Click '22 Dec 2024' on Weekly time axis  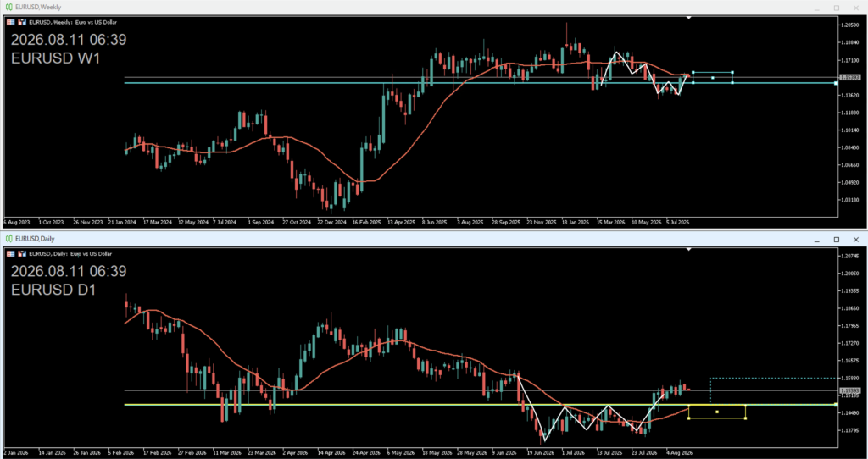tap(331, 223)
